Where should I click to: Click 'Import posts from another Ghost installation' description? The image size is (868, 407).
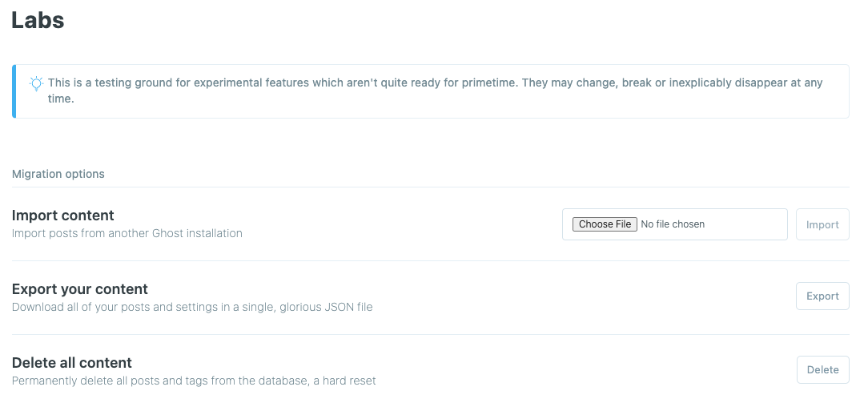pyautogui.click(x=127, y=233)
